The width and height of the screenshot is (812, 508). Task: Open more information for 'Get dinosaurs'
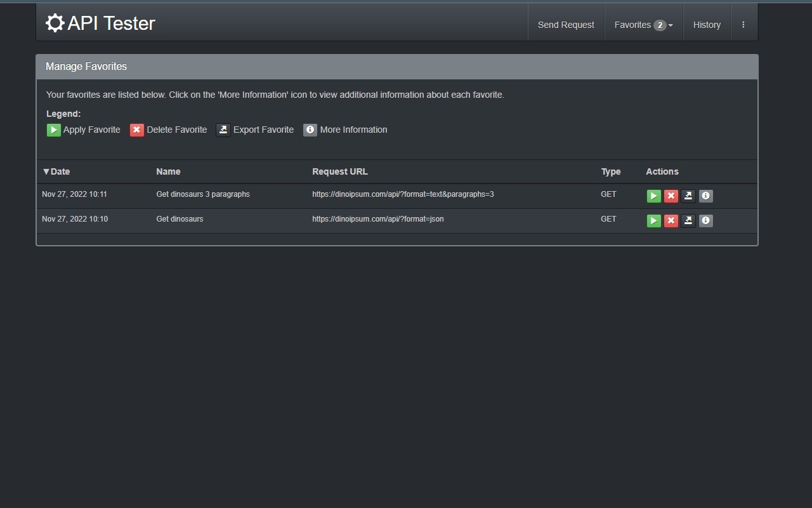[x=705, y=220]
